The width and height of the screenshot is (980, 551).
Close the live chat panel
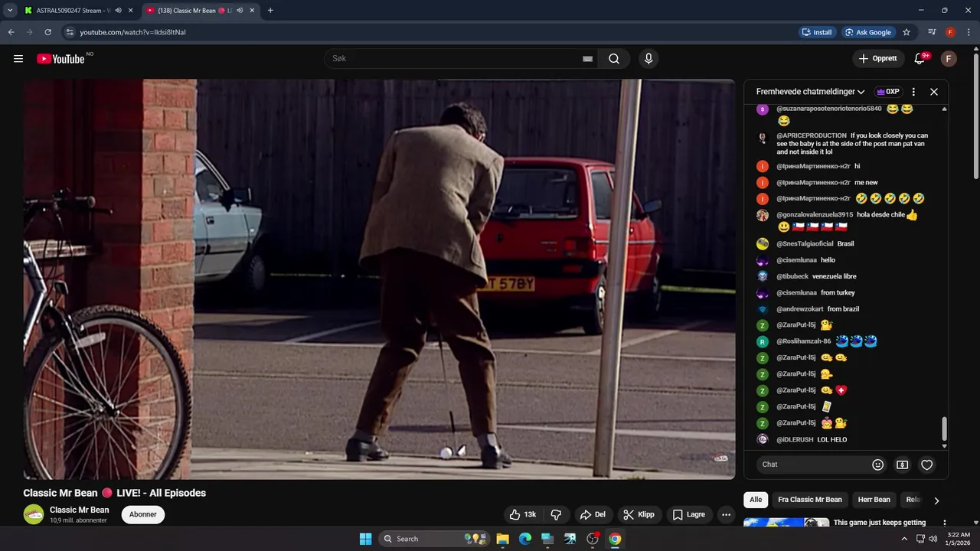pos(934,92)
